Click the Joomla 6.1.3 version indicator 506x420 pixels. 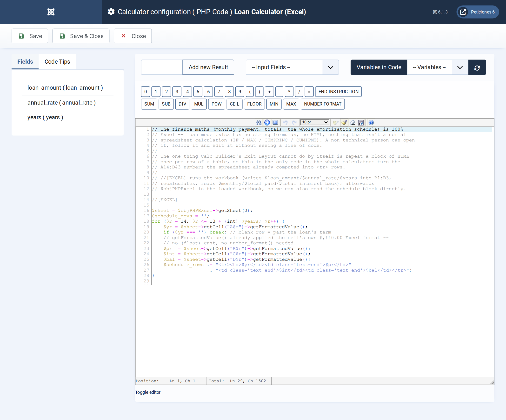[x=440, y=12]
